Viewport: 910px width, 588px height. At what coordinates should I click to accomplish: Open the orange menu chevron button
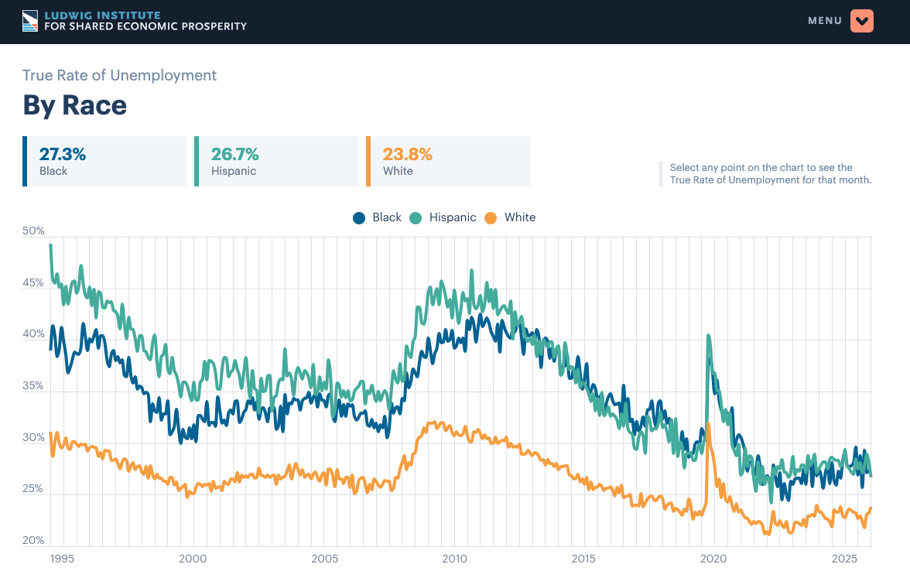tap(862, 21)
